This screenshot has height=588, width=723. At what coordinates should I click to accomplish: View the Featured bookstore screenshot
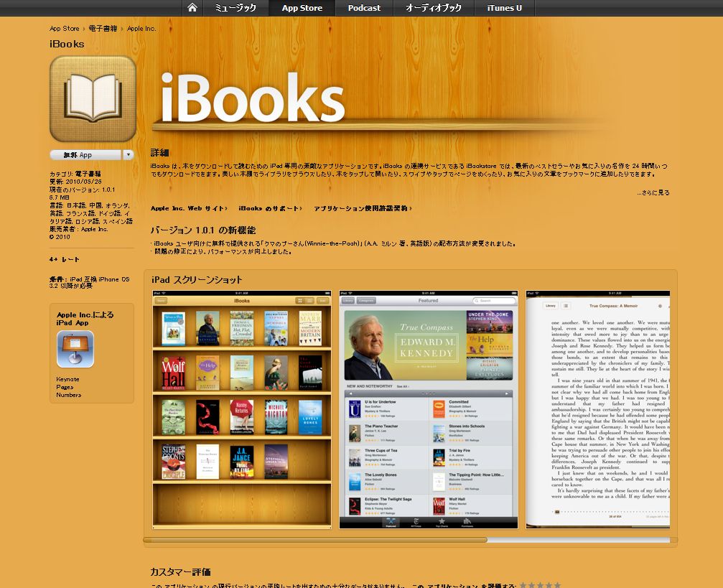point(429,409)
